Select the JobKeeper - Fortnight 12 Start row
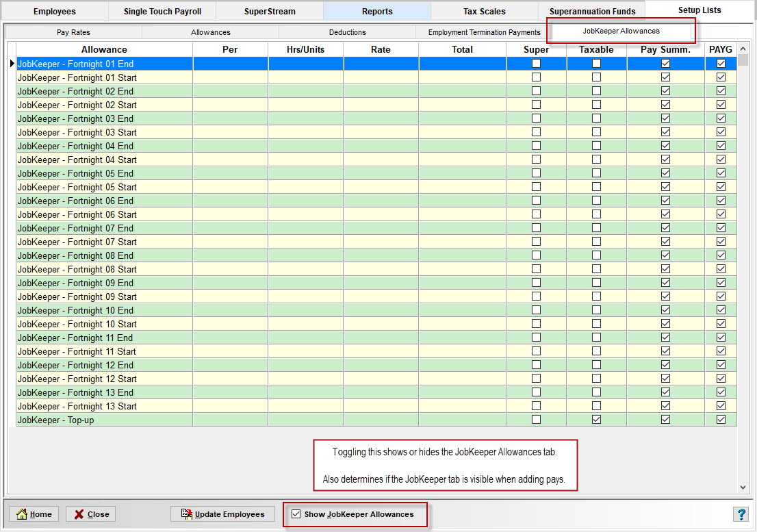 [376, 379]
